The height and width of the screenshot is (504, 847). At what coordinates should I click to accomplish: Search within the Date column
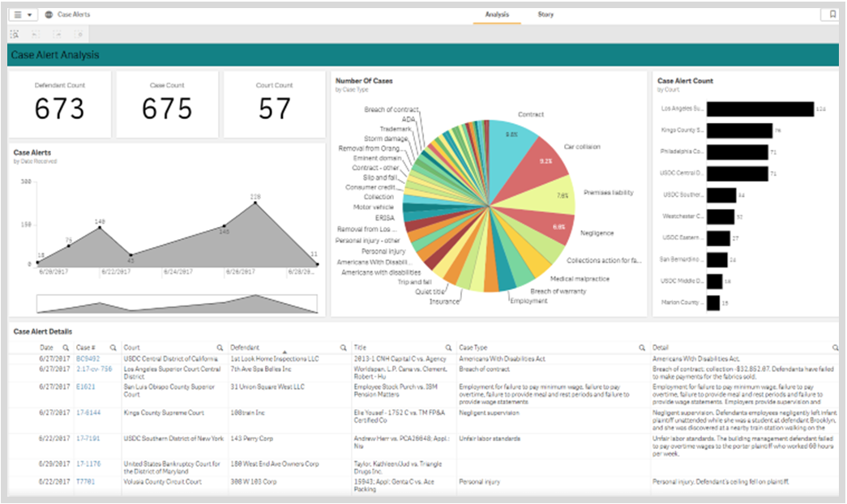(67, 346)
